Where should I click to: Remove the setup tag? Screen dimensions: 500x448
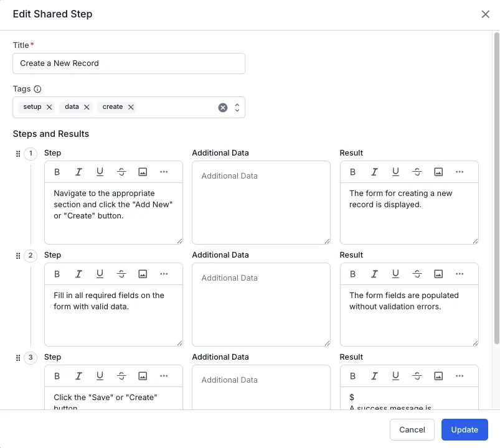pos(50,106)
